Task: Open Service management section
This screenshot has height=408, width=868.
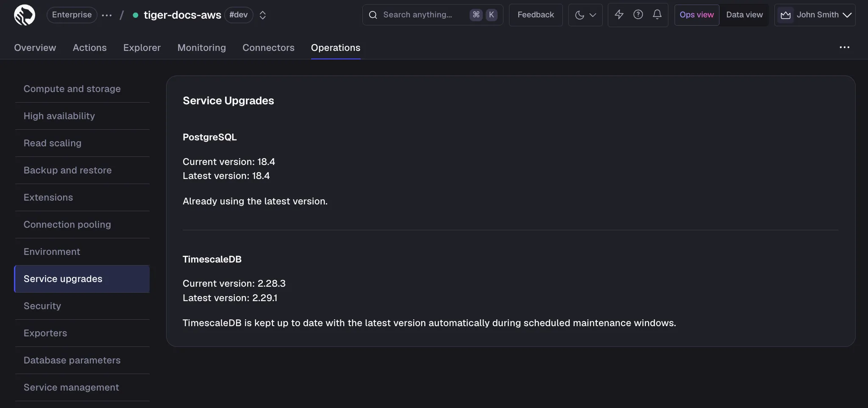Action: 82,387
